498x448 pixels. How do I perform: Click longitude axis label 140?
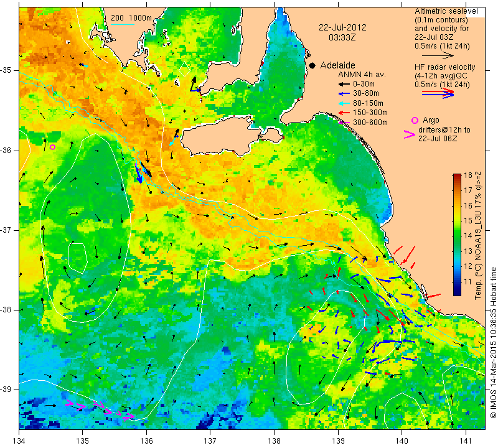(402, 441)
